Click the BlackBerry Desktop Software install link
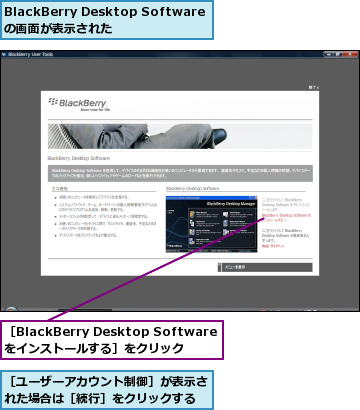360x410 pixels. [286, 218]
